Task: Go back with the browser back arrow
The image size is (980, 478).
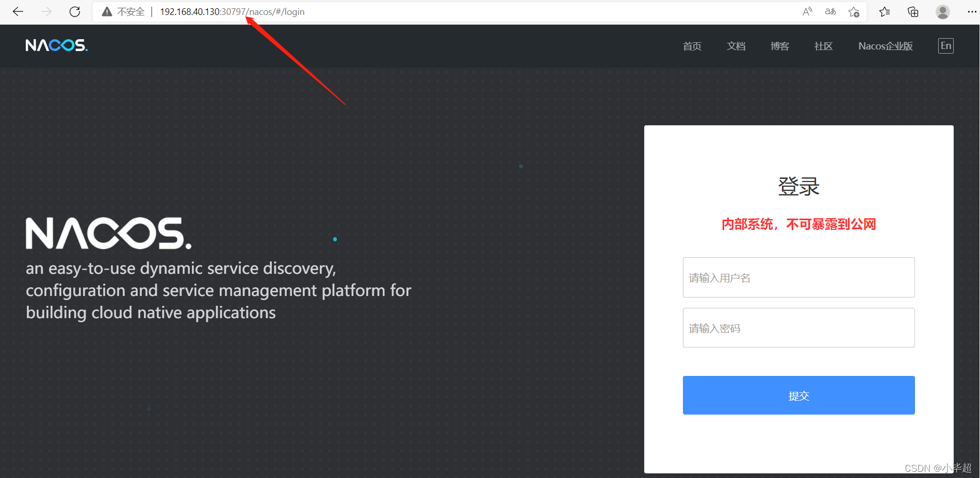Action: point(18,11)
